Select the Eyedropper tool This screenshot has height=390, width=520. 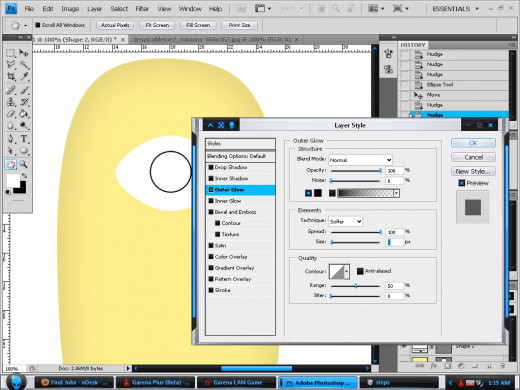point(24,76)
